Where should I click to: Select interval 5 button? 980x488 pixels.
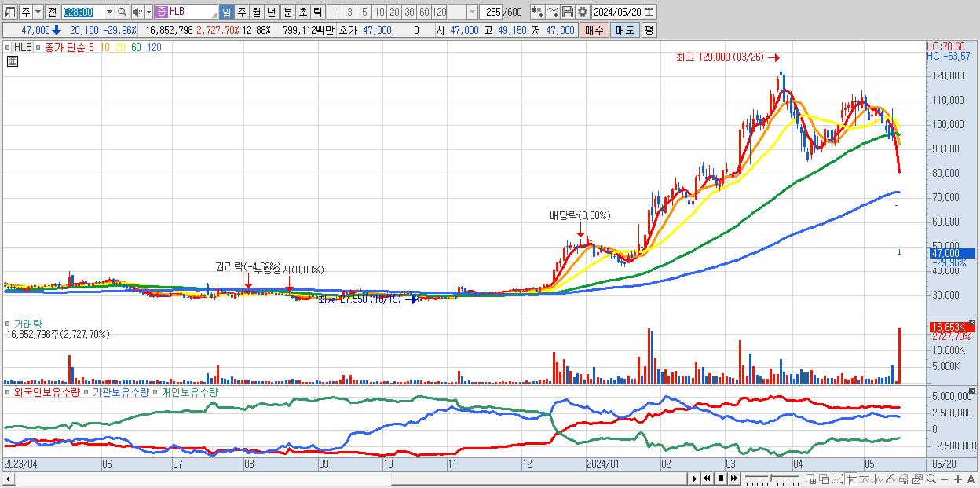(364, 12)
